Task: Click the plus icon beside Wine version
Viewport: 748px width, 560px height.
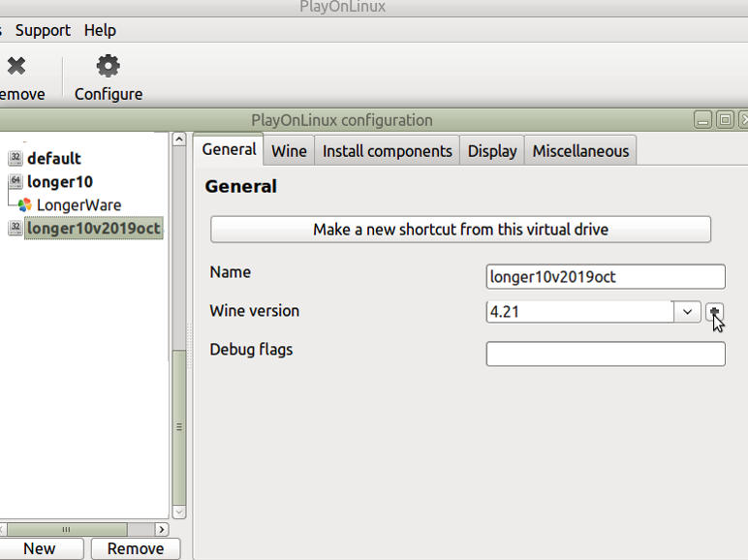Action: [714, 311]
